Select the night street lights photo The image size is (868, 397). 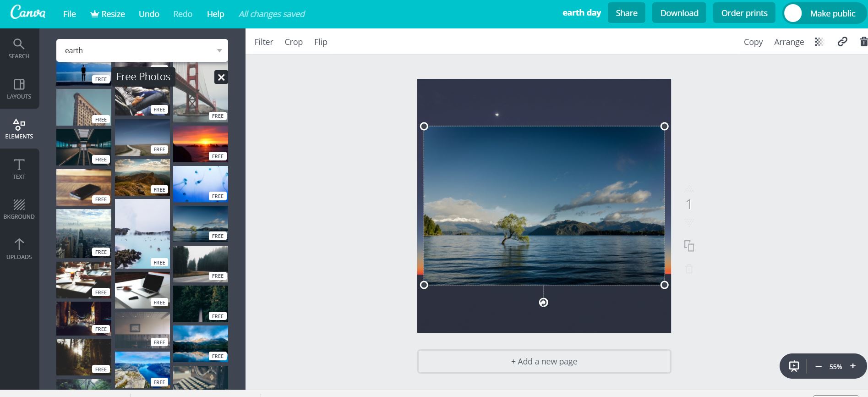(84, 319)
